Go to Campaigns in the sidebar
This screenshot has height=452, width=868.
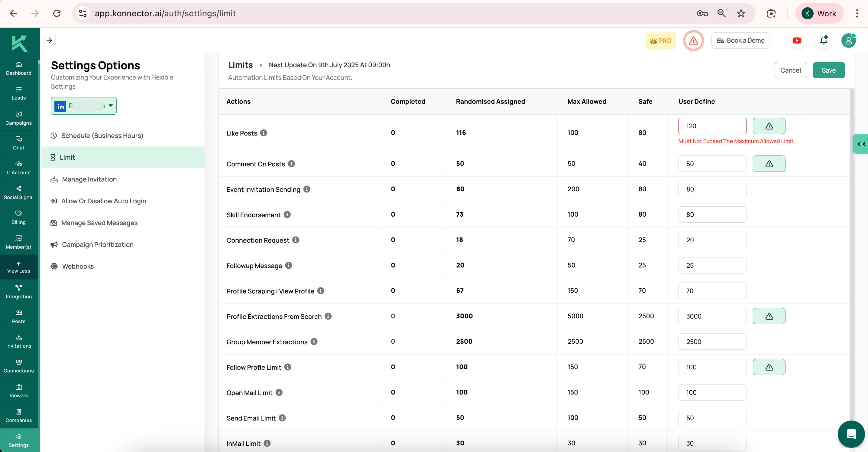18,118
